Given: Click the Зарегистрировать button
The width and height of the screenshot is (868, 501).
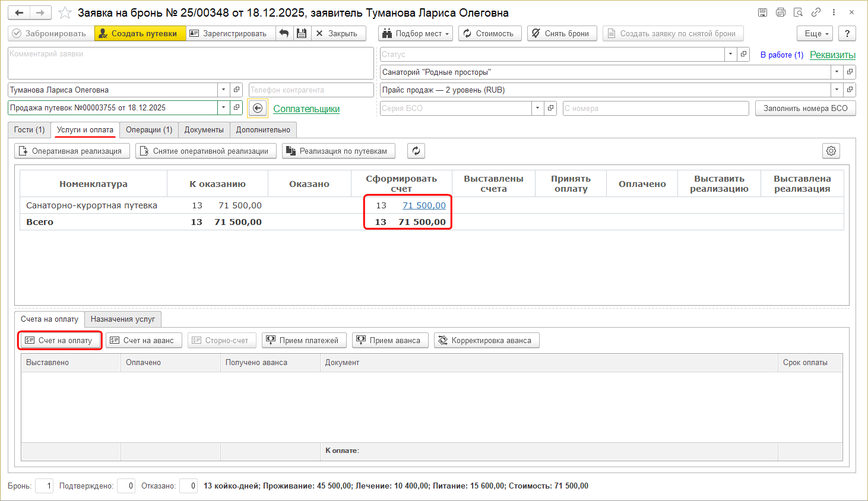Looking at the screenshot, I should [x=231, y=33].
